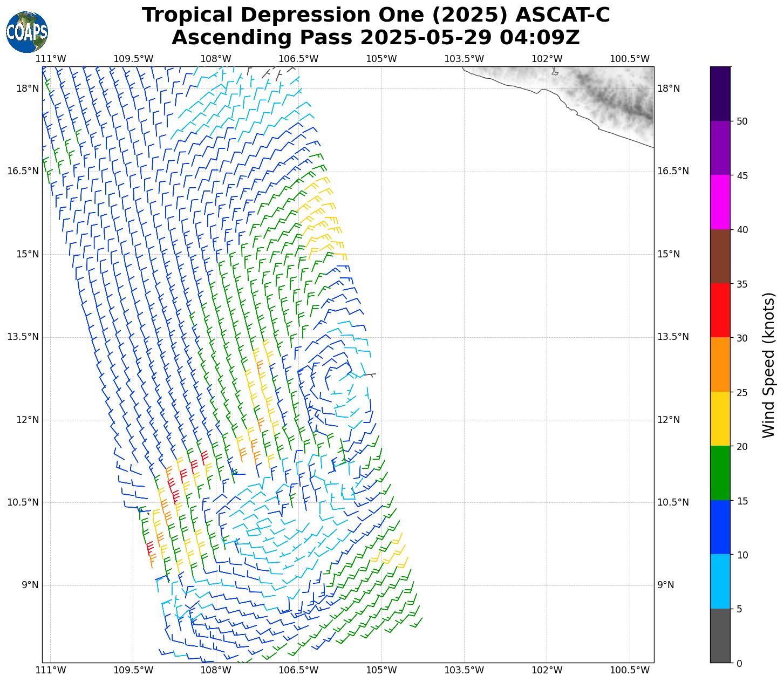Image resolution: width=784 pixels, height=682 pixels.
Task: Choose the orange 25-30 knot color band
Action: [x=720, y=364]
